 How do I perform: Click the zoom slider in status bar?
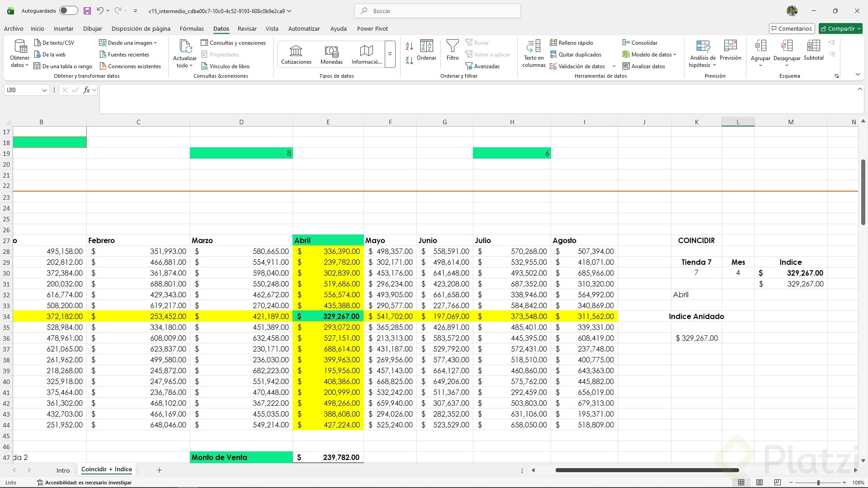tap(818, 483)
